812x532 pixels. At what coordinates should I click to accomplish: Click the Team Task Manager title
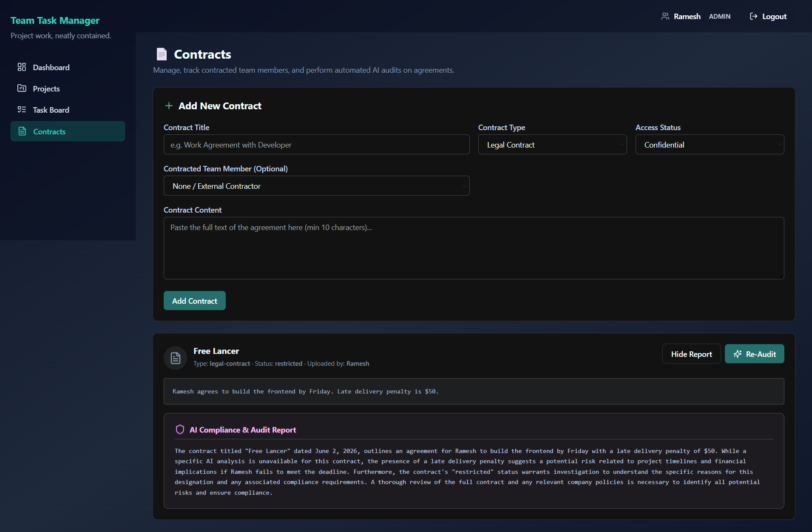55,20
